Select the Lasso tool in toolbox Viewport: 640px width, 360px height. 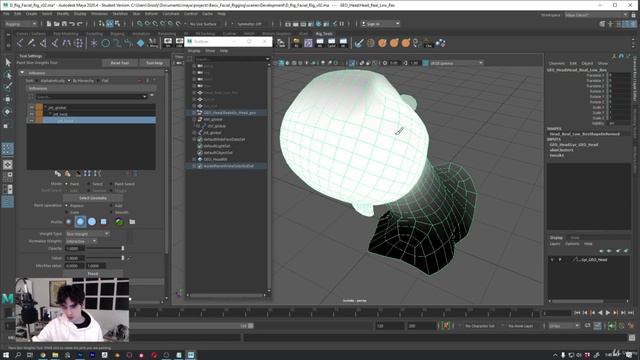8,75
